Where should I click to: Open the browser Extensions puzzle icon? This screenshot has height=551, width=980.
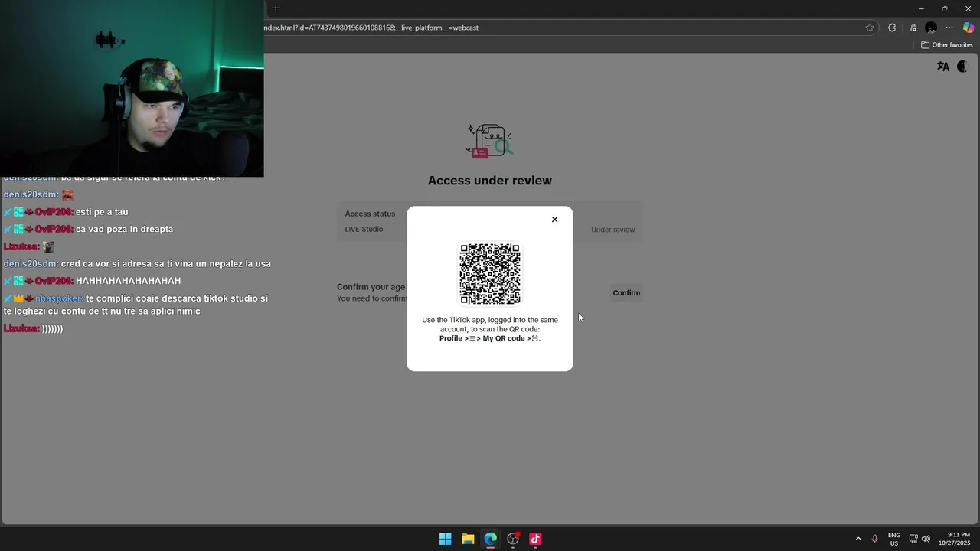(x=892, y=28)
